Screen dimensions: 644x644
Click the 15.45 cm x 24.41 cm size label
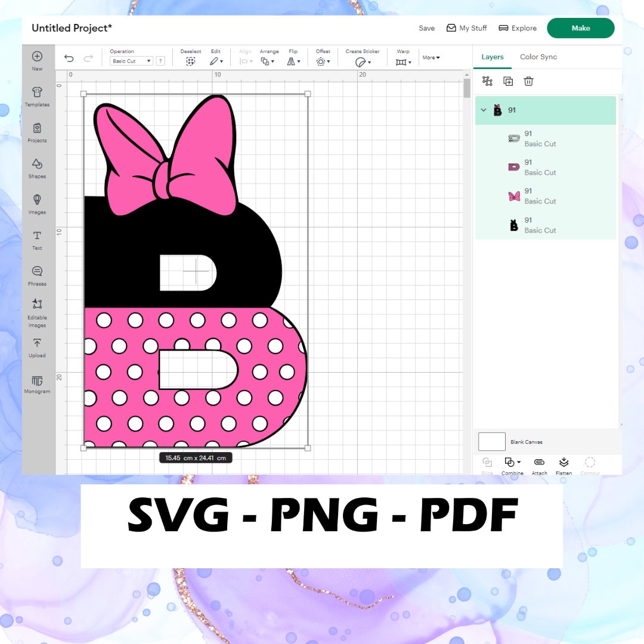coord(196,458)
